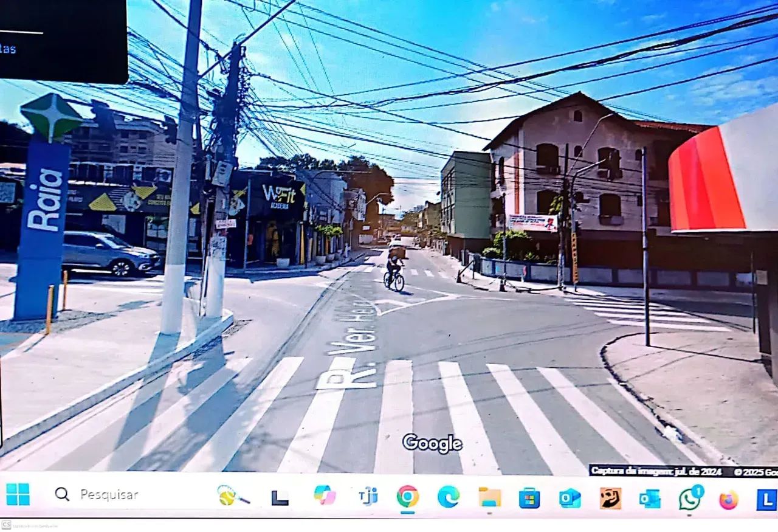
Task: Open WhatsApp with the notification badge
Action: (x=690, y=499)
